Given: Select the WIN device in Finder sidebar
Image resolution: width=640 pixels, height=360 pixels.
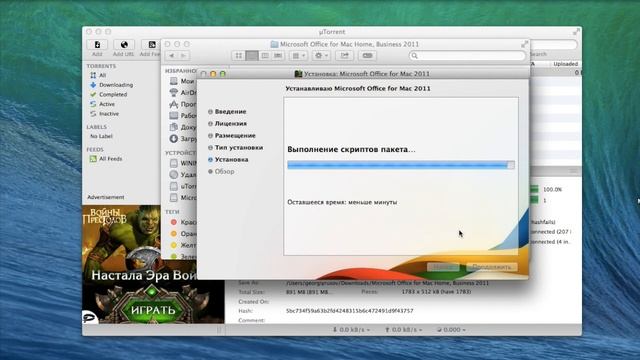Looking at the screenshot, I should pyautogui.click(x=182, y=163).
